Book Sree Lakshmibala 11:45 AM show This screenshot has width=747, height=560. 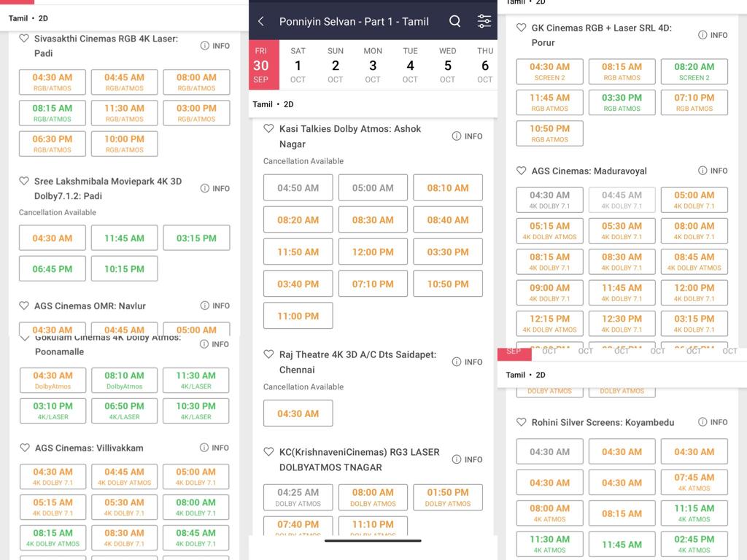(x=124, y=238)
